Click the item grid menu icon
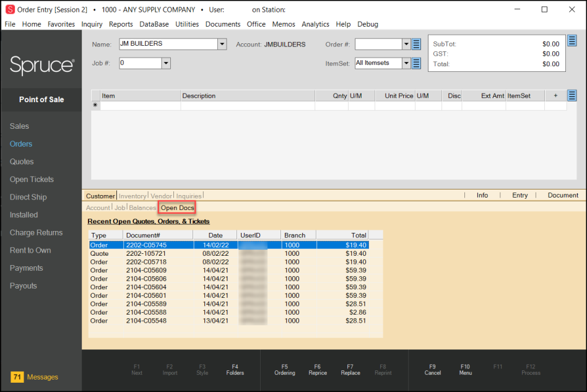This screenshot has height=392, width=587. click(x=572, y=95)
